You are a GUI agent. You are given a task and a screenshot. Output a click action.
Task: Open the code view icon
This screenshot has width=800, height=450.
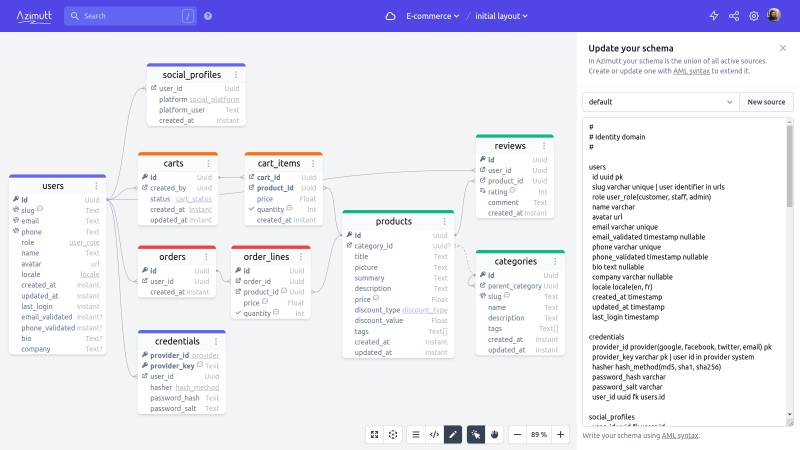pyautogui.click(x=434, y=435)
